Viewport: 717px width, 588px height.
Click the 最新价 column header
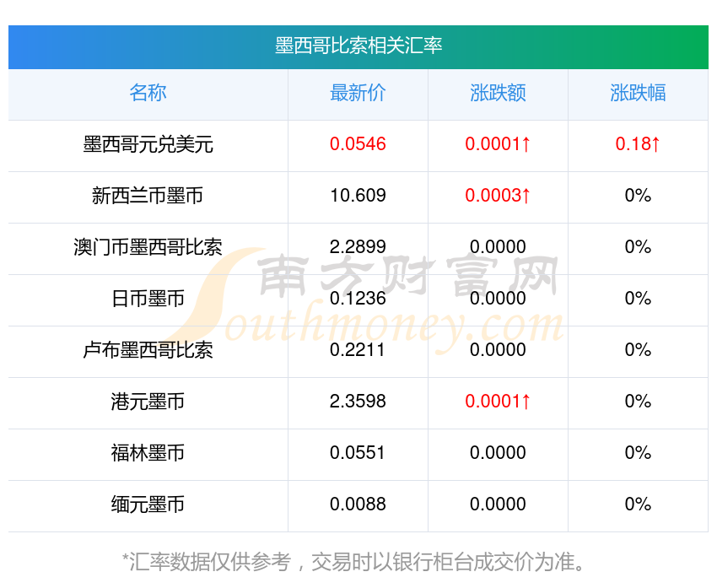[358, 93]
